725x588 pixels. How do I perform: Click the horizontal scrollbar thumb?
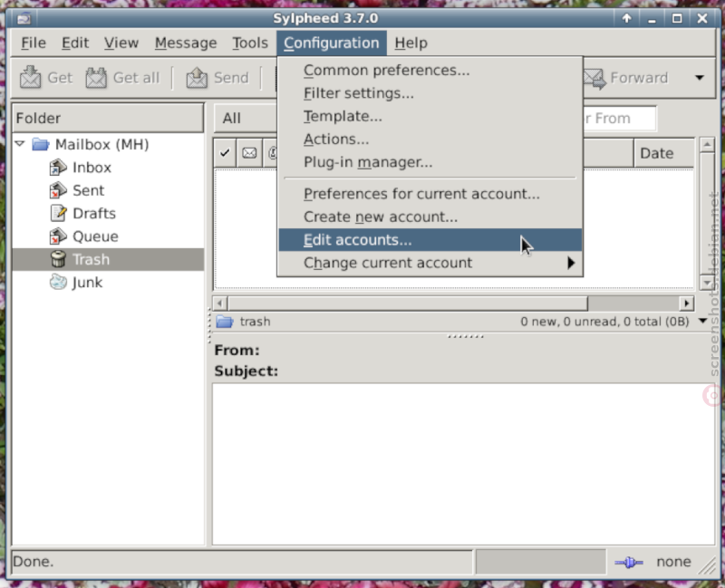pyautogui.click(x=407, y=304)
